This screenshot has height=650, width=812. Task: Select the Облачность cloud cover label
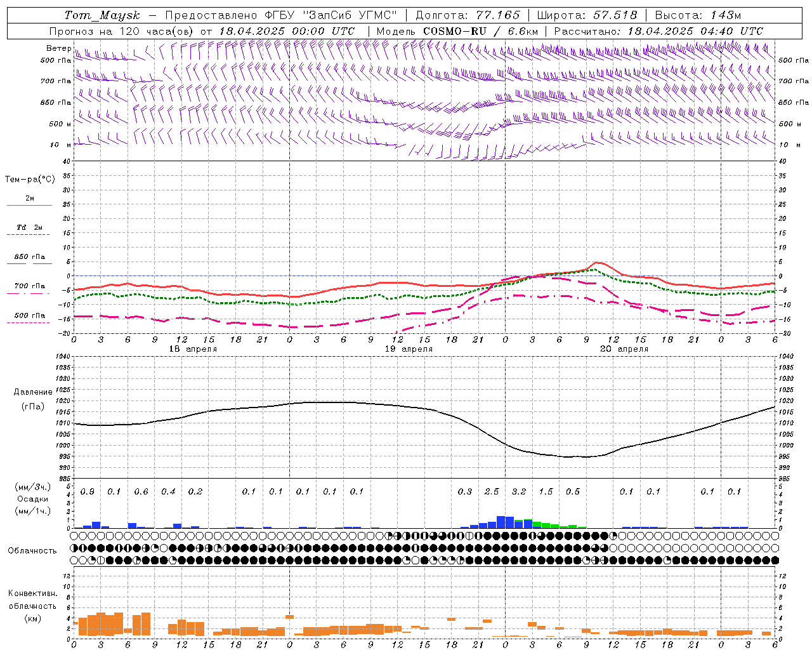(32, 551)
